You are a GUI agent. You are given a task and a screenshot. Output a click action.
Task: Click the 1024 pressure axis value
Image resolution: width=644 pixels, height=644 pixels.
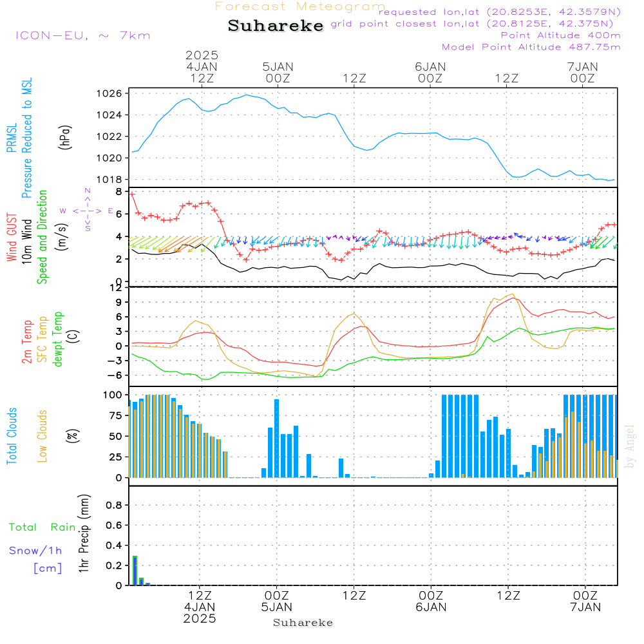tap(109, 115)
